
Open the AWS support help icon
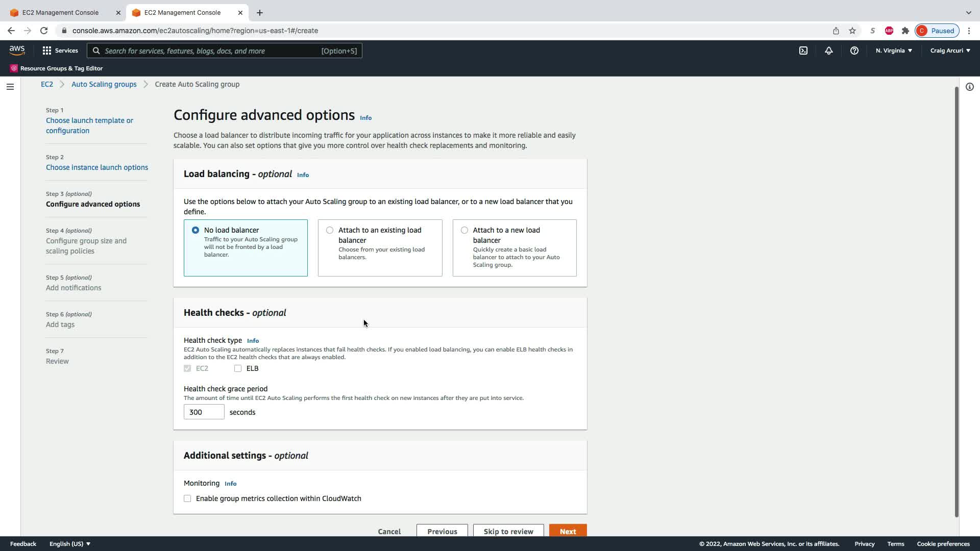[x=854, y=51]
